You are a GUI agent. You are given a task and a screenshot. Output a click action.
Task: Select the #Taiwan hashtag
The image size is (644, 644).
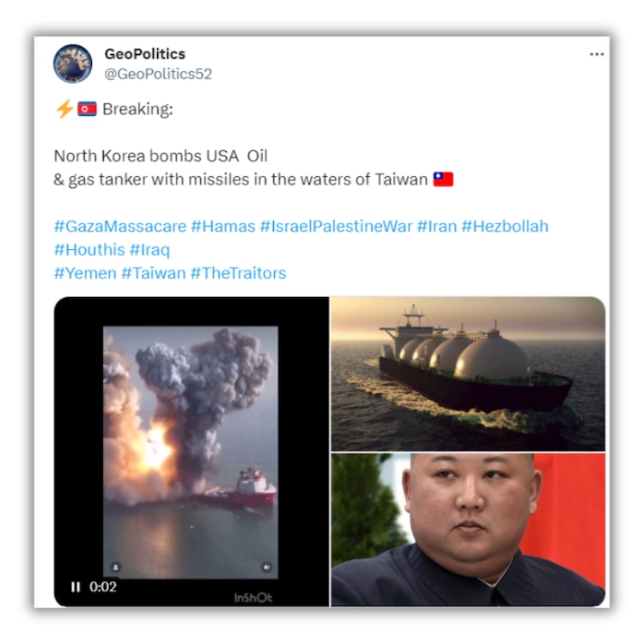tap(154, 273)
